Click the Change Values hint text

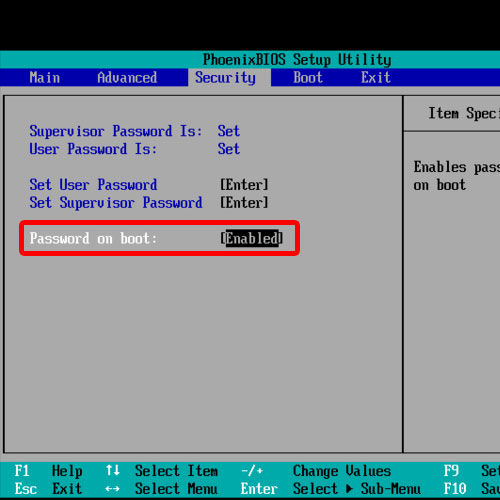click(x=342, y=471)
